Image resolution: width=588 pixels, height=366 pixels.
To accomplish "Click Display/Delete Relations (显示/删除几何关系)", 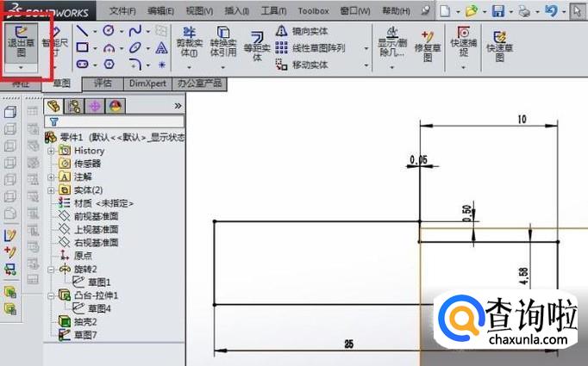I will 392,42.
